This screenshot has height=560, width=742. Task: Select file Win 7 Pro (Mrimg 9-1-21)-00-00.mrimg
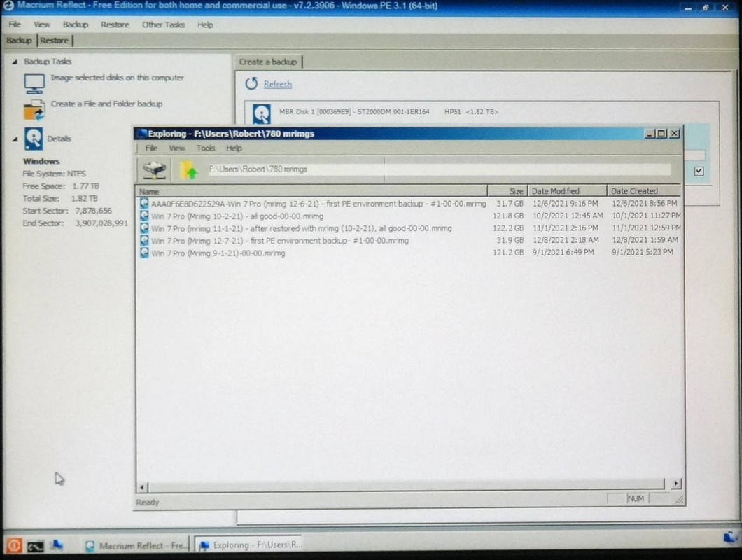coord(218,253)
